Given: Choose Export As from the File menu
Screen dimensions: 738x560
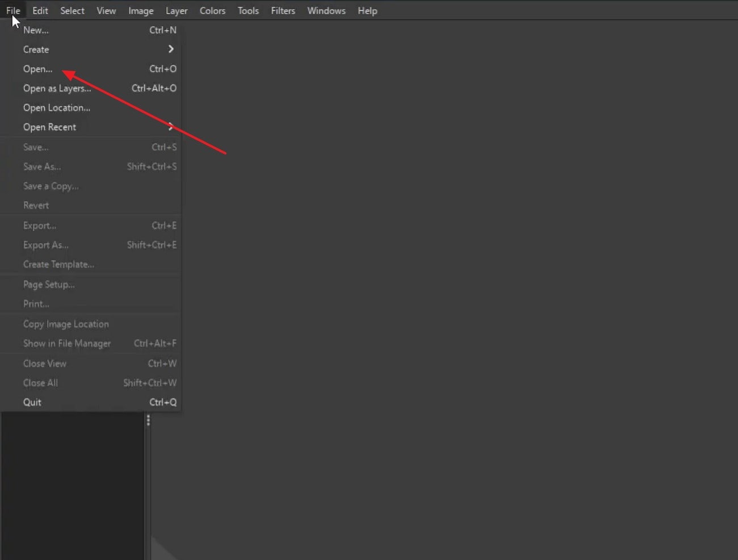Looking at the screenshot, I should [x=45, y=245].
